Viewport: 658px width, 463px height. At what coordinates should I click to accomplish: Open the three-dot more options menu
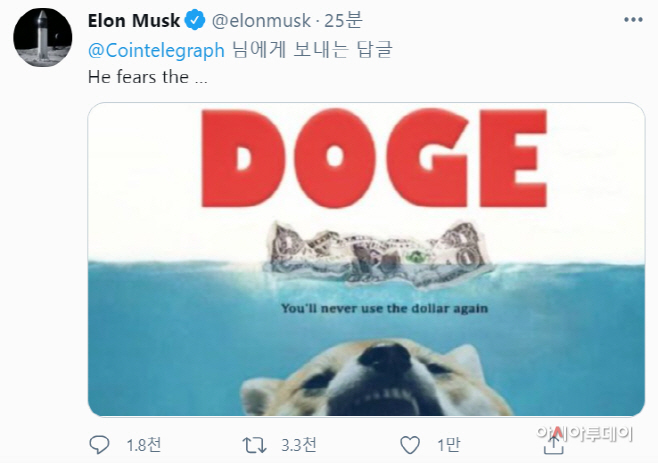point(632,20)
